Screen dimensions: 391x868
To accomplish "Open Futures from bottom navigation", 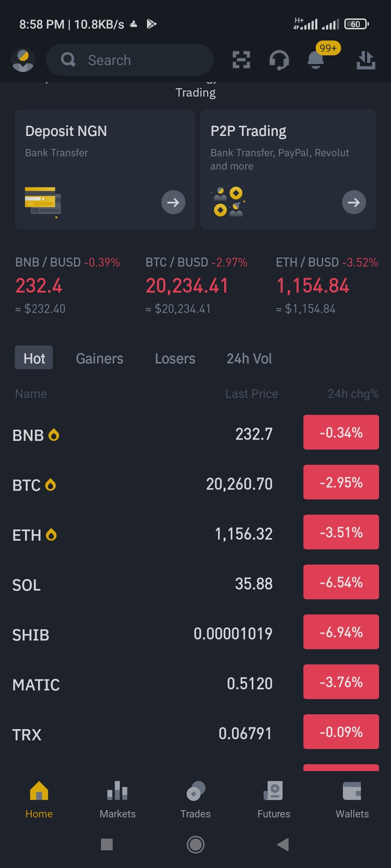I will tap(274, 800).
